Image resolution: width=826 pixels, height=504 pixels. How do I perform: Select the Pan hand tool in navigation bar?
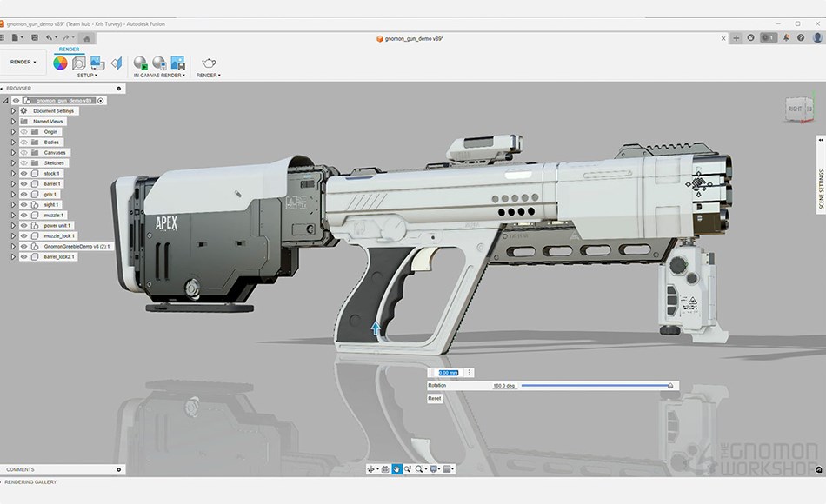[396, 469]
